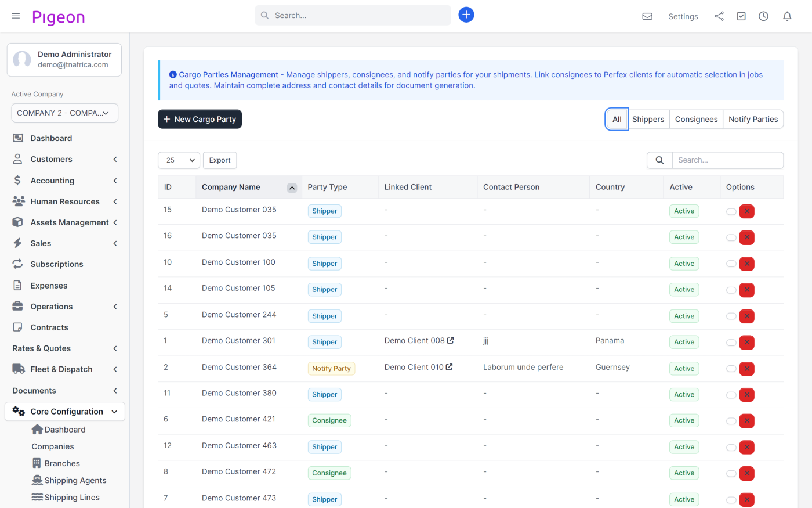Open Branches submenu item
The height and width of the screenshot is (508, 812).
click(56, 463)
